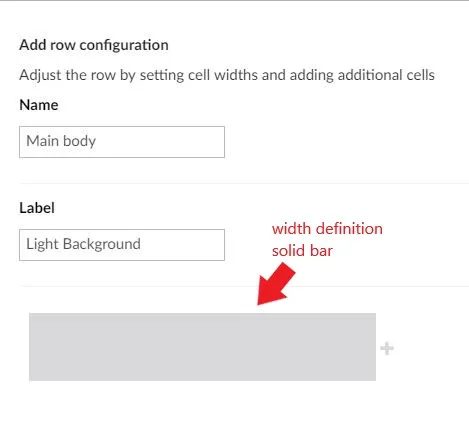Click the row adjustment description text
469x421 pixels.
[x=227, y=75]
